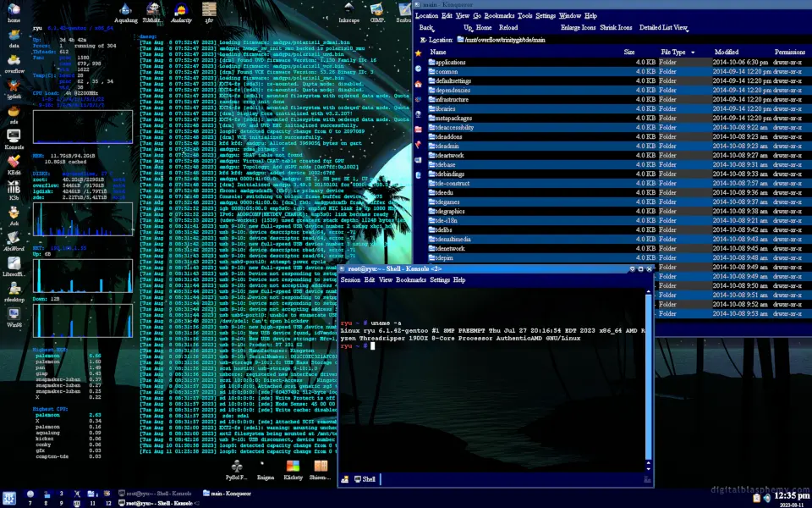Image resolution: width=812 pixels, height=508 pixels.
Task: Click Home in Konqueror toolbar
Action: click(x=484, y=27)
